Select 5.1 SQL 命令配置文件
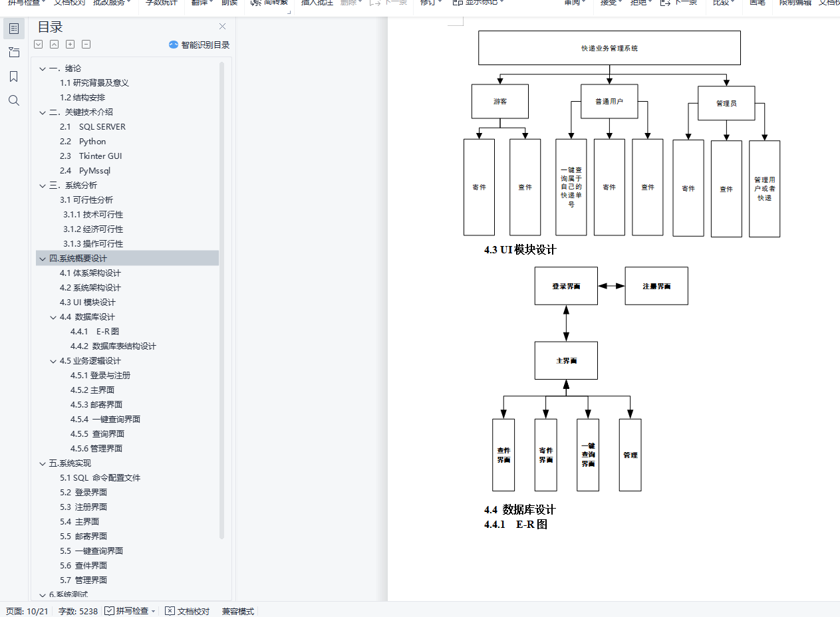Viewport: 840px width, 617px height. 100,478
